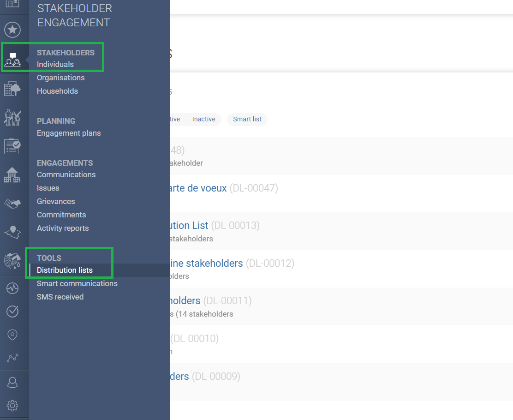This screenshot has height=420, width=513.
Task: Open the 'ders' DL-00009 list
Action: pos(179,377)
